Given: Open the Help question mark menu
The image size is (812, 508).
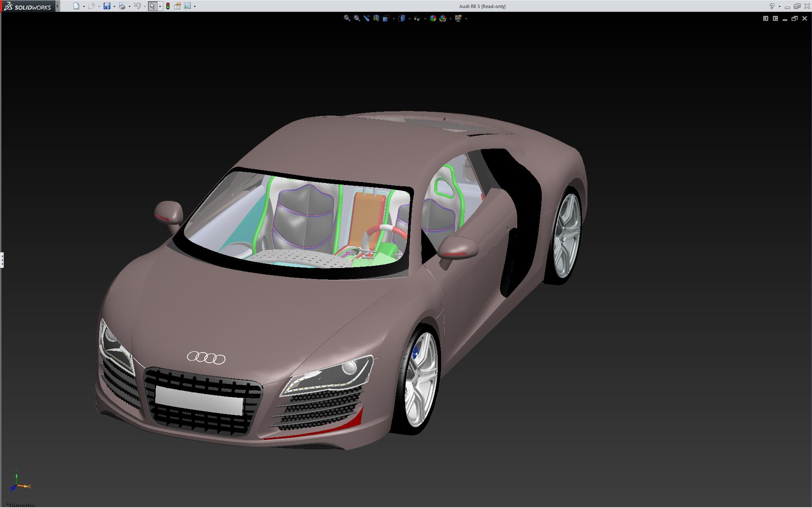Looking at the screenshot, I should (x=772, y=6).
